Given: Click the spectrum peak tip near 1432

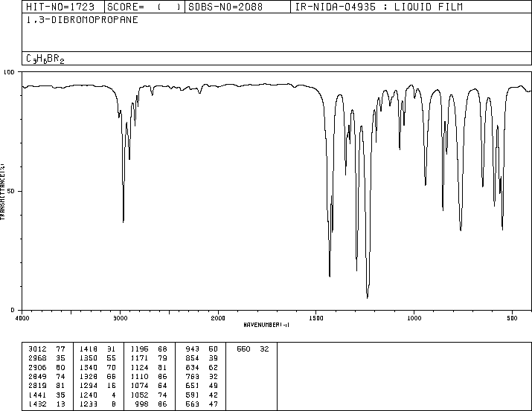Looking at the screenshot, I should coord(330,276).
